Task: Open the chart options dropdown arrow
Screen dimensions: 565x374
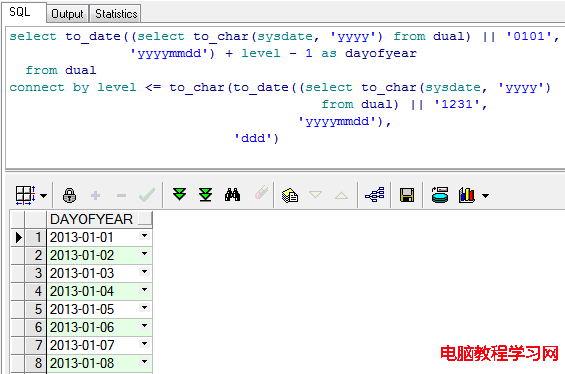Action: tap(485, 196)
